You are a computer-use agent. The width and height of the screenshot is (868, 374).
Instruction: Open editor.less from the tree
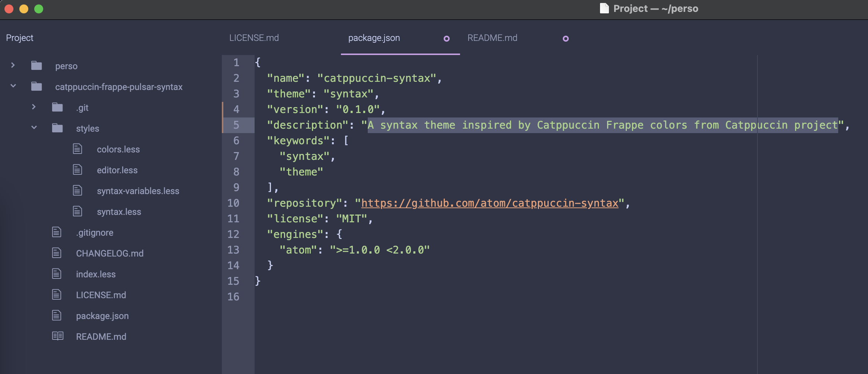[117, 170]
